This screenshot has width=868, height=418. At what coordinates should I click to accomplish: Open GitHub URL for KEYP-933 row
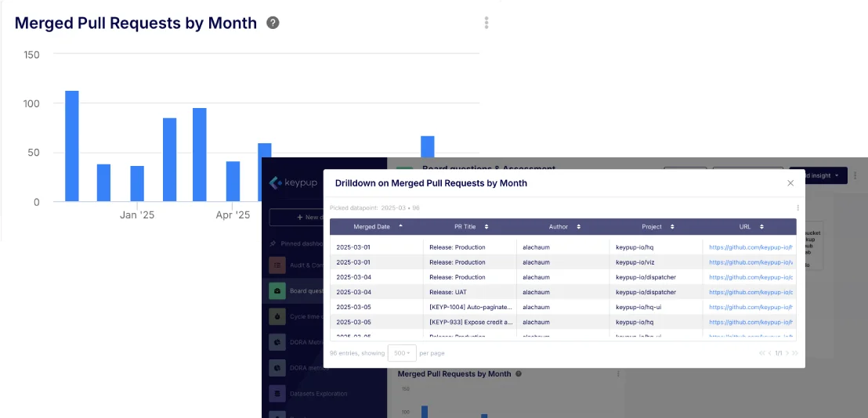(x=751, y=322)
